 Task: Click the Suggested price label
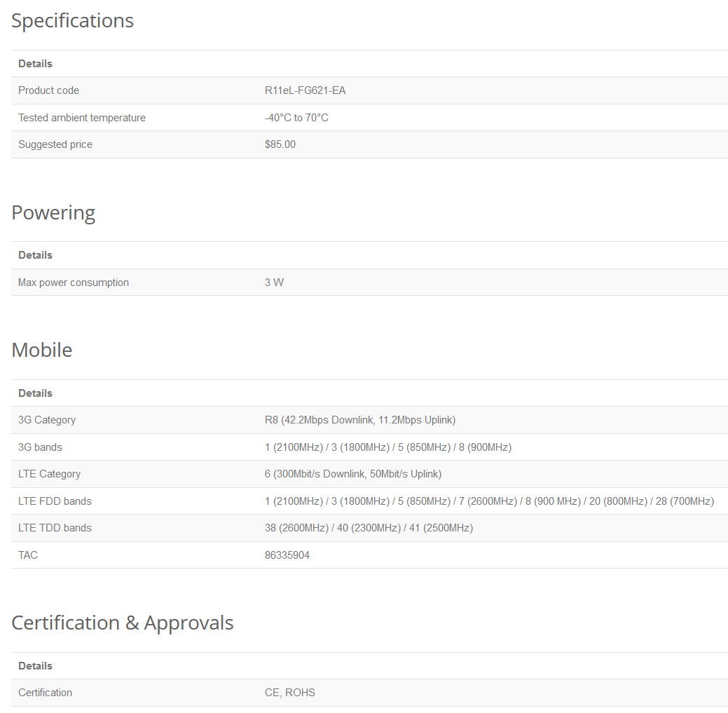[x=55, y=144]
